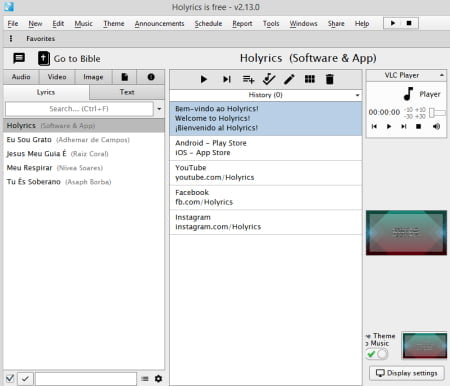Click the -10 seconds rewind control

point(408,110)
